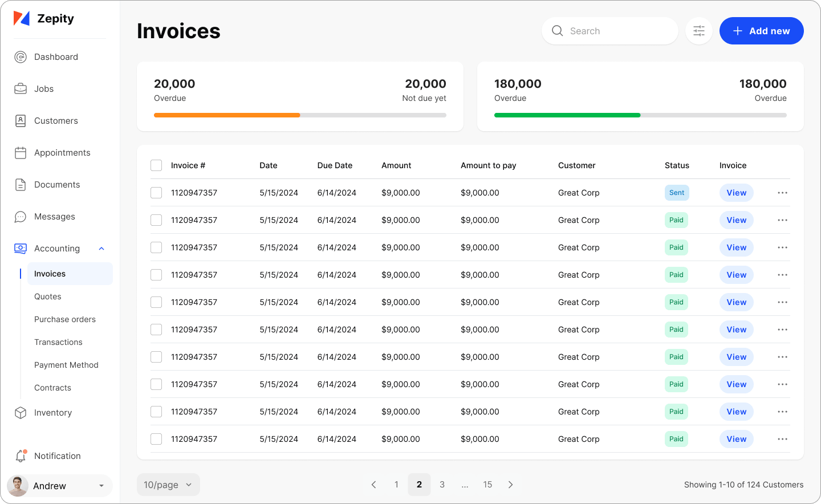The image size is (821, 504).
Task: Open Messages using the chat bubble icon
Action: click(21, 216)
